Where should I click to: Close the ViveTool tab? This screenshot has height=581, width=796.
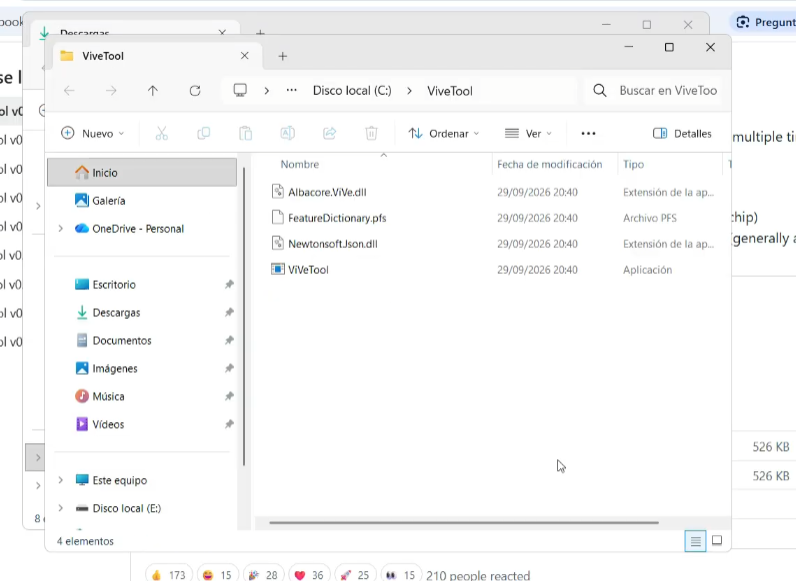click(245, 56)
